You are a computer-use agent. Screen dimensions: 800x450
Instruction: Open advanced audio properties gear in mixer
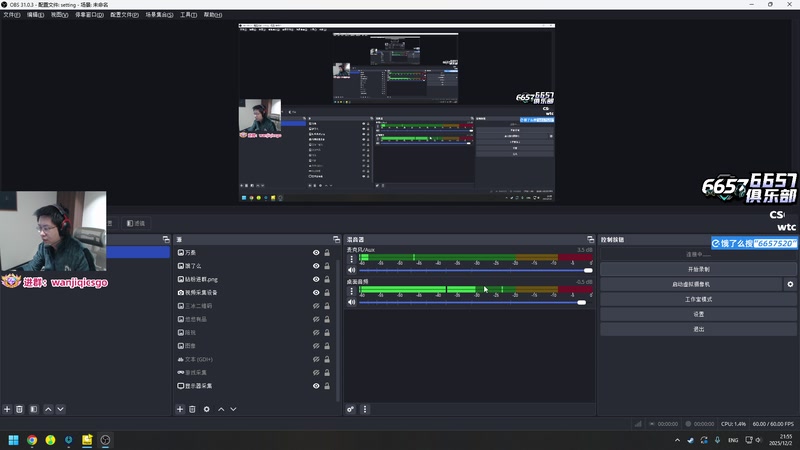[351, 409]
